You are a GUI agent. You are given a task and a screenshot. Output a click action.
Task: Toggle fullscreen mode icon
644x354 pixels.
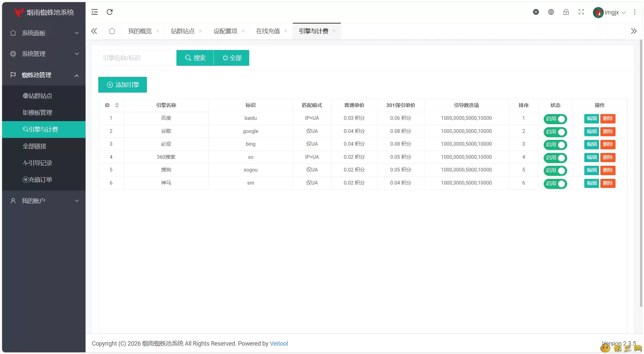pos(581,12)
